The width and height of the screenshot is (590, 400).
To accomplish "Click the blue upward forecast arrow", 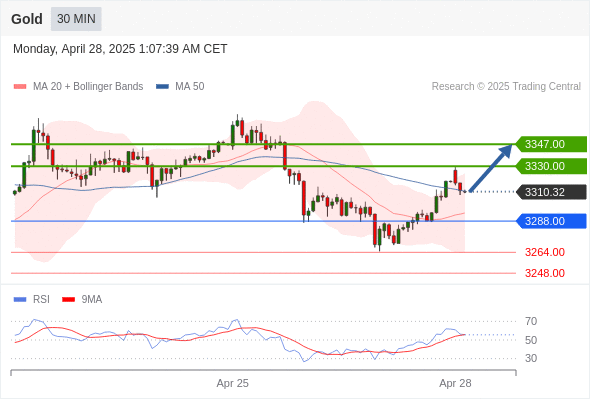I will coord(490,168).
